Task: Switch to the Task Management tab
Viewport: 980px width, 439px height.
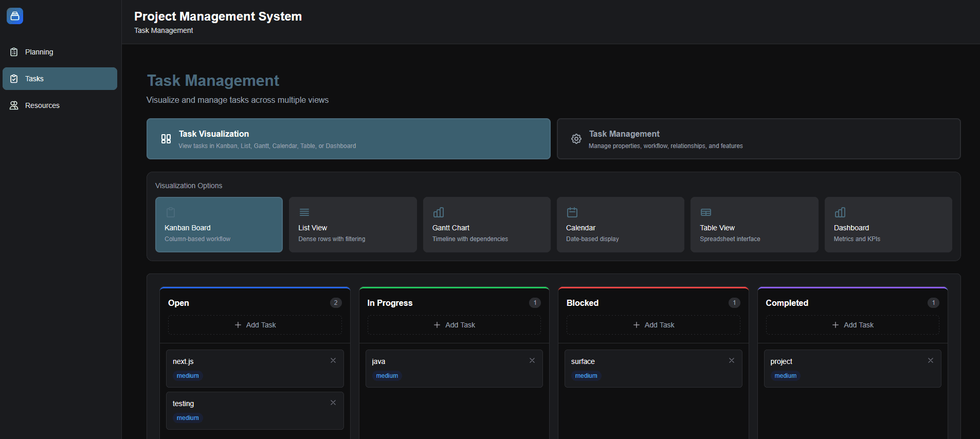Action: [759, 139]
